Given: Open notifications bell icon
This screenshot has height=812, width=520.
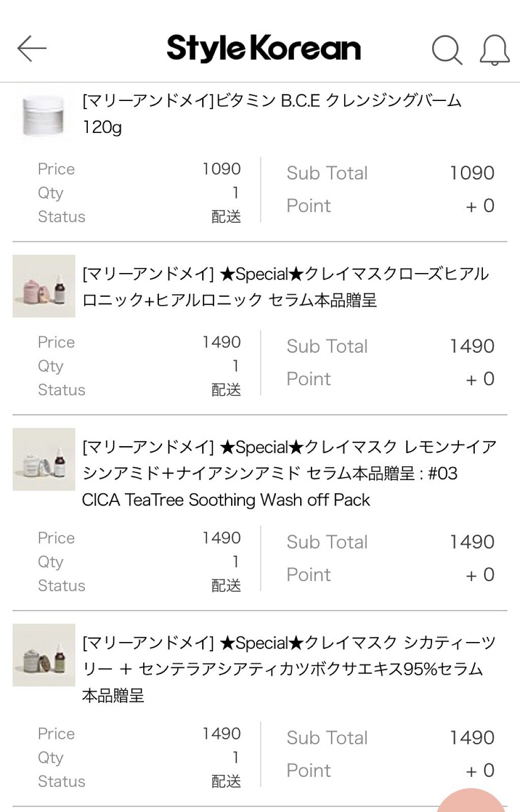Looking at the screenshot, I should pyautogui.click(x=494, y=50).
